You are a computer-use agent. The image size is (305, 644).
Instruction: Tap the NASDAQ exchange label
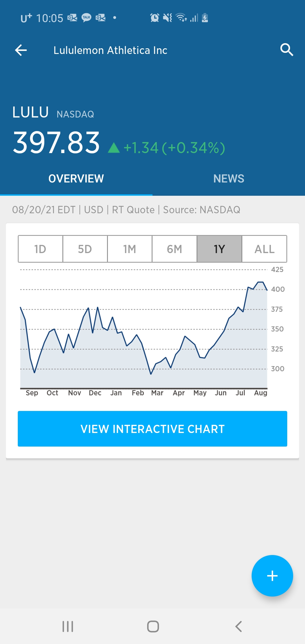coord(75,114)
